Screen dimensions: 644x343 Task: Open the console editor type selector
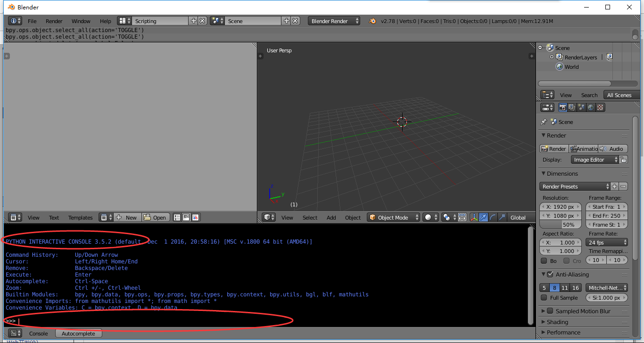tap(16, 333)
